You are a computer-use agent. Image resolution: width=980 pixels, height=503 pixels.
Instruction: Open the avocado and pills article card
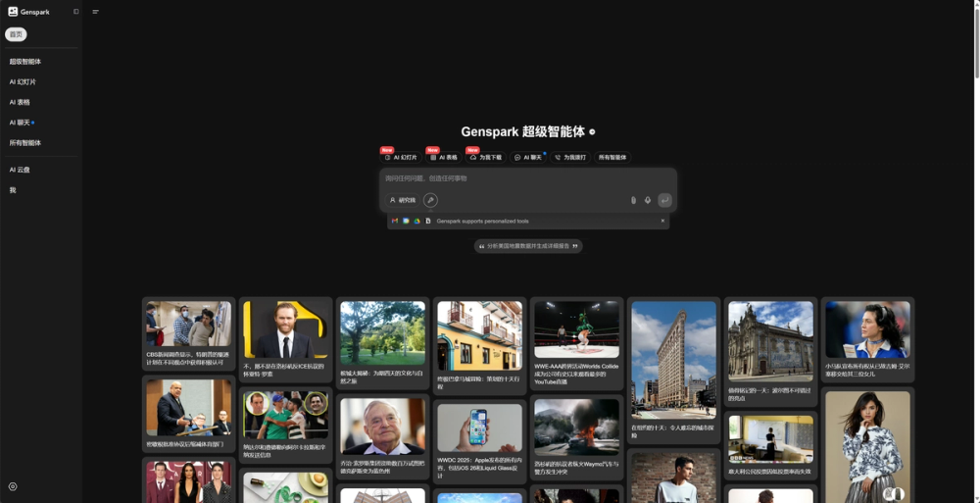[x=285, y=485]
